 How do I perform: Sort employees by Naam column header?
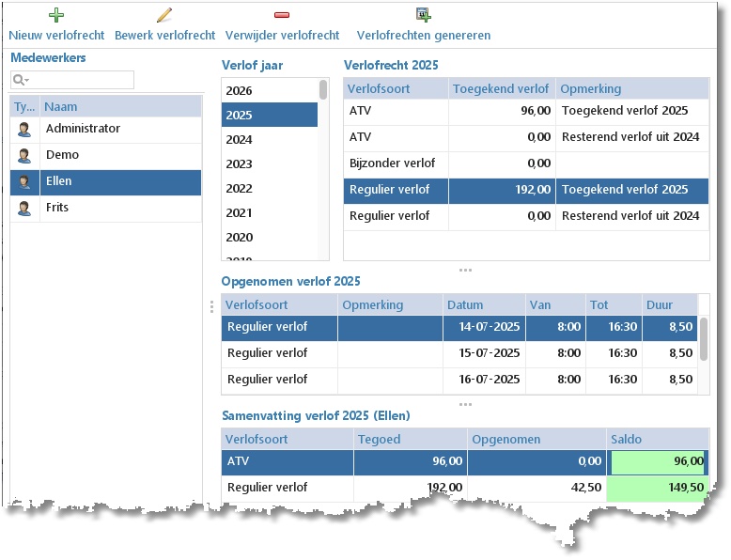[121, 107]
